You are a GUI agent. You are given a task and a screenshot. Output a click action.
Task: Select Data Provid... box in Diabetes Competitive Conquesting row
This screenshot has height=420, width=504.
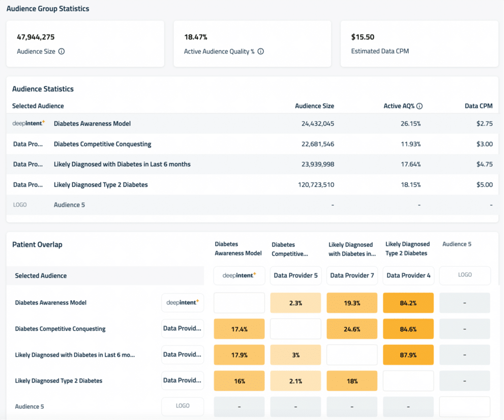(x=183, y=329)
